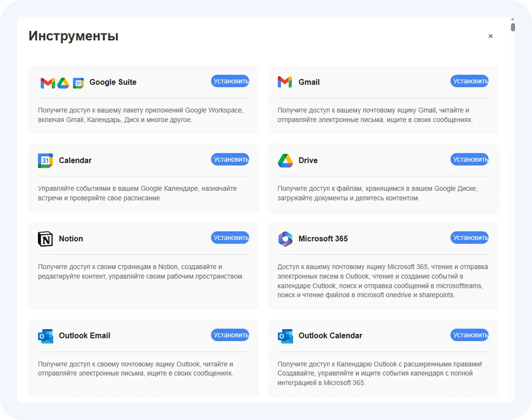Screen dimensions: 532x420
Task: Click the Gmail mailbox description text
Action: click(375, 115)
